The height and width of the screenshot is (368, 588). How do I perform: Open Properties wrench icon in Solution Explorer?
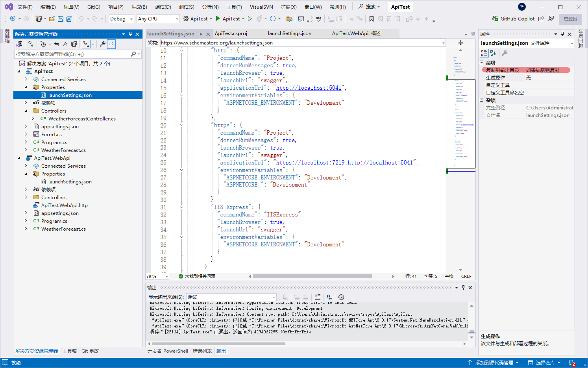click(x=103, y=44)
